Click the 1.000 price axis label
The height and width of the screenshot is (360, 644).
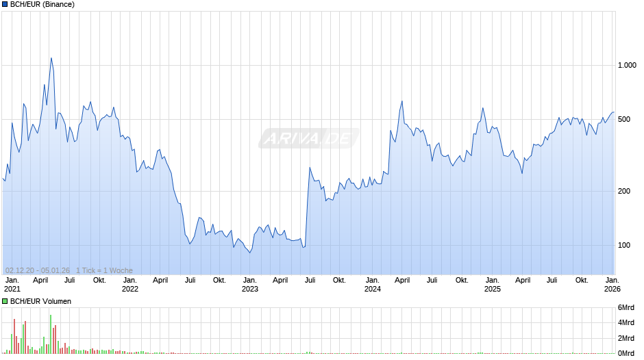[x=627, y=65]
